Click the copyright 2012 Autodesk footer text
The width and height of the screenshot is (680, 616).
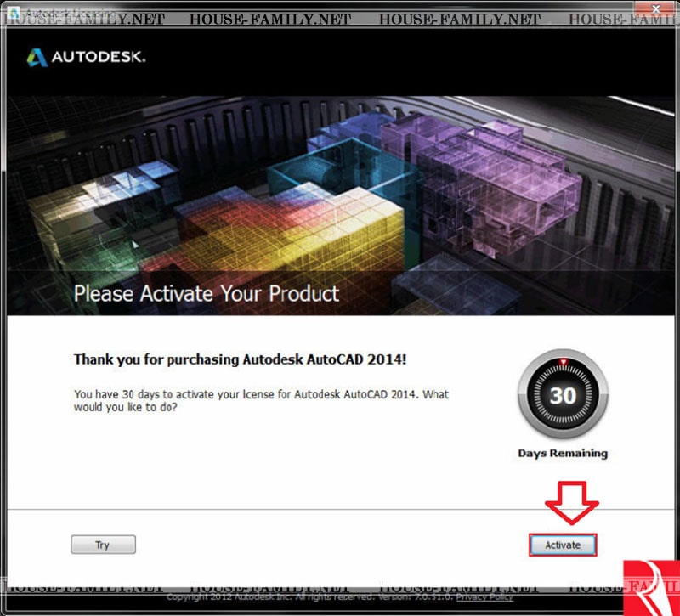pyautogui.click(x=310, y=597)
